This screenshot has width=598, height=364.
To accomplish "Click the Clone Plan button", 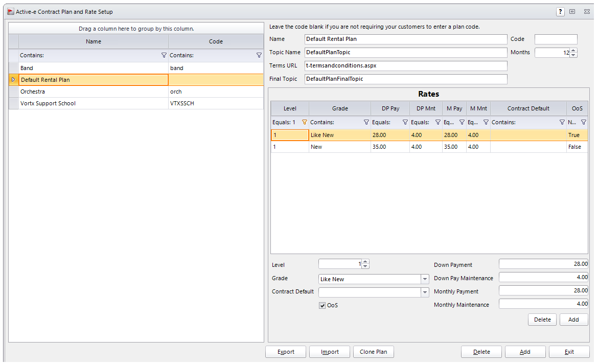I will 374,352.
